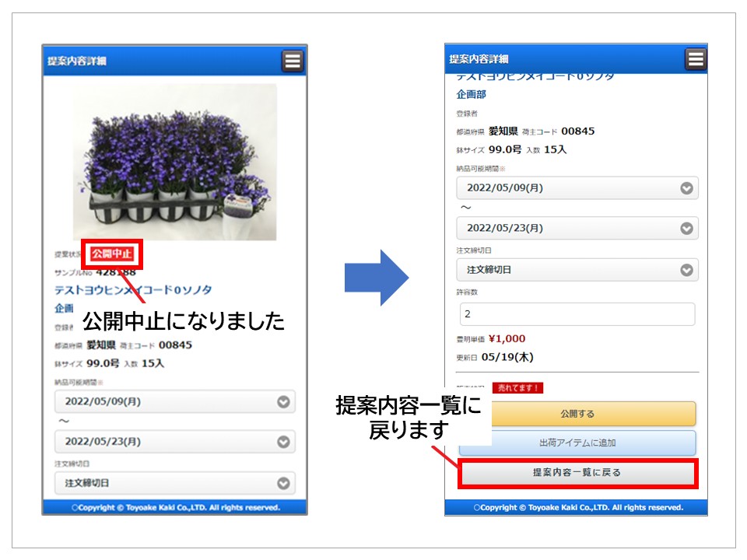The image size is (747, 560).
Task: Click the Toyoake Kaki copyright footer on right screen
Action: tap(577, 507)
